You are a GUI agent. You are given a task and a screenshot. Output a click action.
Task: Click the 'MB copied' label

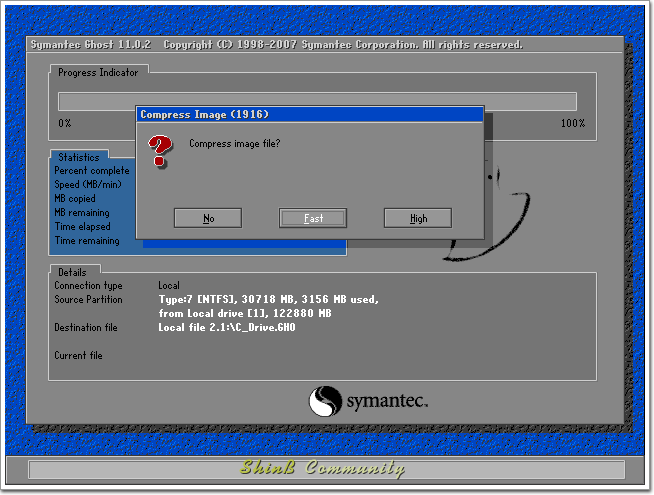[75, 199]
